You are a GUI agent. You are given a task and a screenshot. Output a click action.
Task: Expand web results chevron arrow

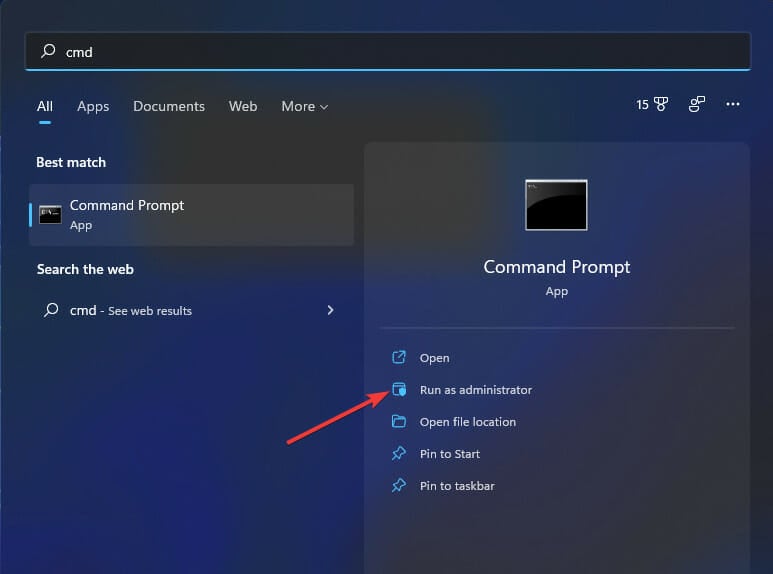330,310
